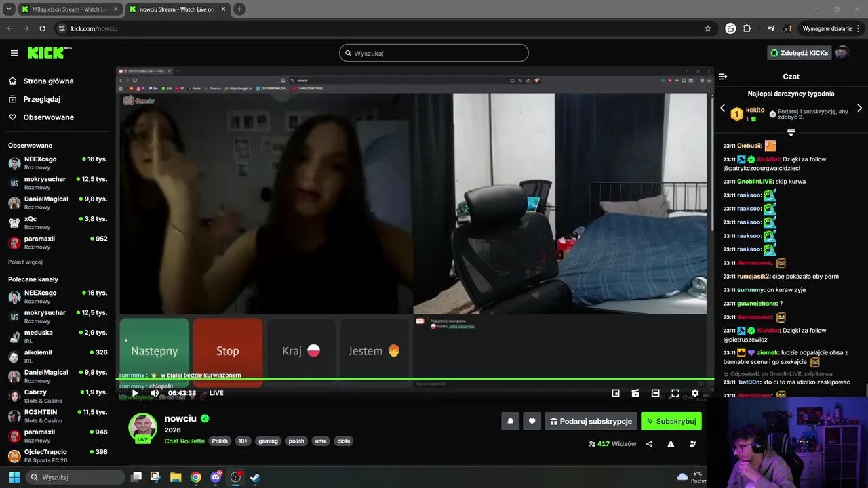The width and height of the screenshot is (868, 488).
Task: Click the video progress bar
Action: 415,379
